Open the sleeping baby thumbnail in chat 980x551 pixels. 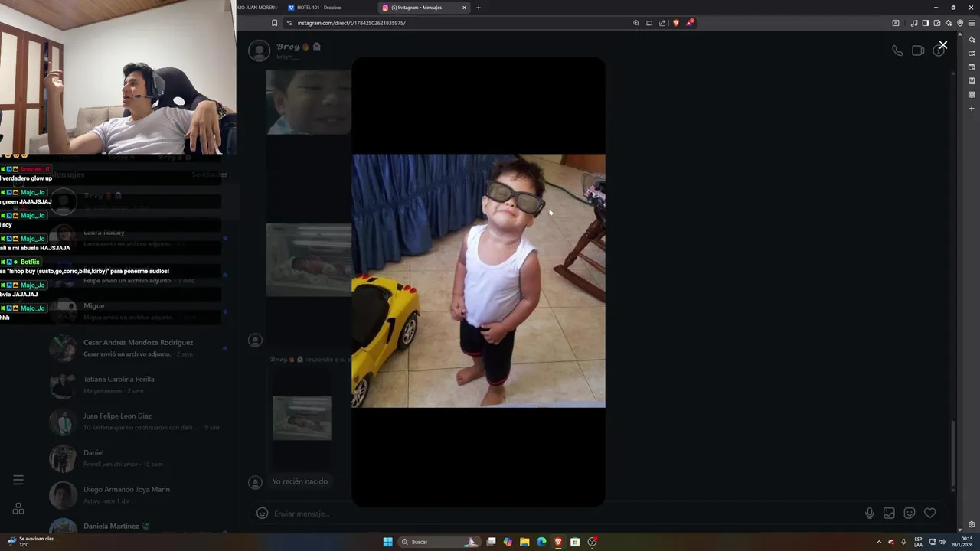pyautogui.click(x=309, y=260)
